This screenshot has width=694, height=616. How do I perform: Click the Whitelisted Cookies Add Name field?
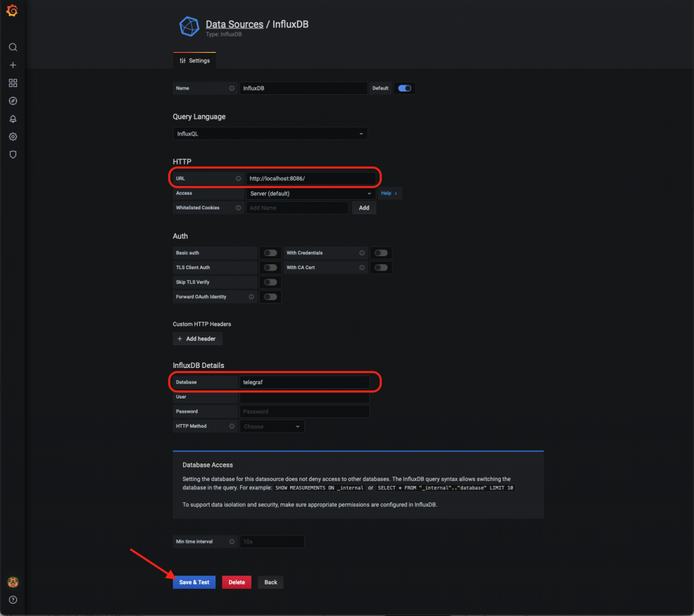coord(298,207)
